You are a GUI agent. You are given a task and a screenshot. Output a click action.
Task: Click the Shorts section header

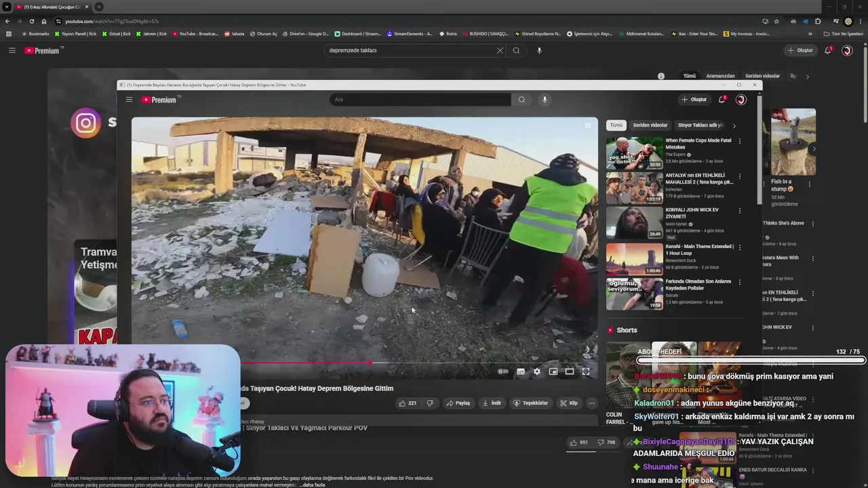tap(627, 330)
